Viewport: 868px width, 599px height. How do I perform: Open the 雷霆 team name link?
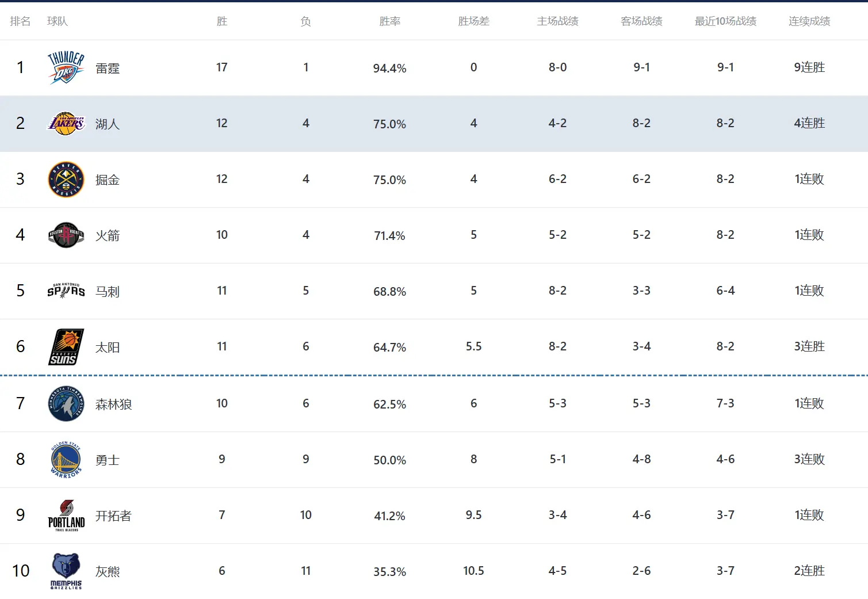(108, 68)
